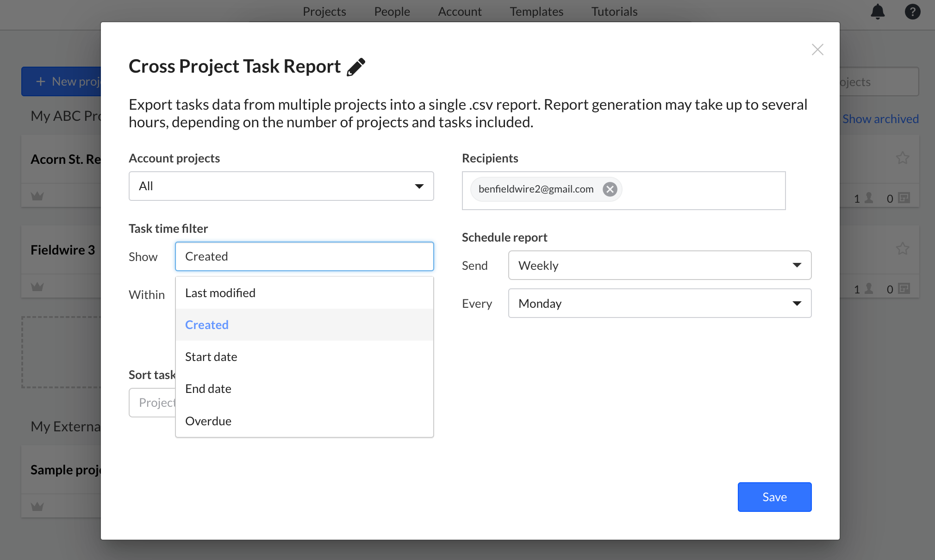Viewport: 935px width, 560px height.
Task: Go to Tutorials tab
Action: pos(614,12)
